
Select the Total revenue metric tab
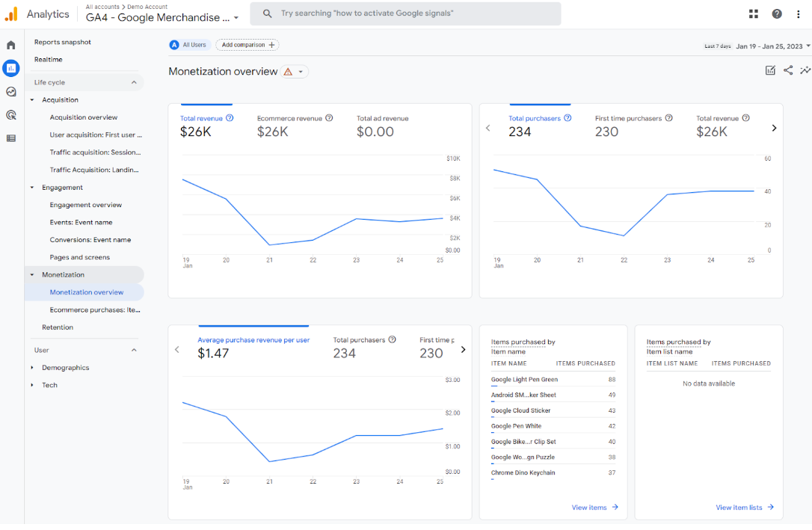pos(206,126)
